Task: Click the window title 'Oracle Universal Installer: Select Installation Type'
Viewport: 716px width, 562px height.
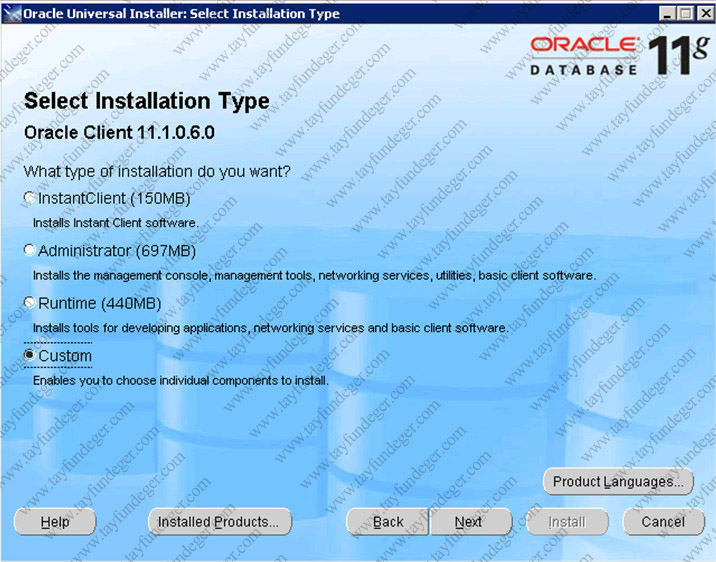Action: pos(181,14)
